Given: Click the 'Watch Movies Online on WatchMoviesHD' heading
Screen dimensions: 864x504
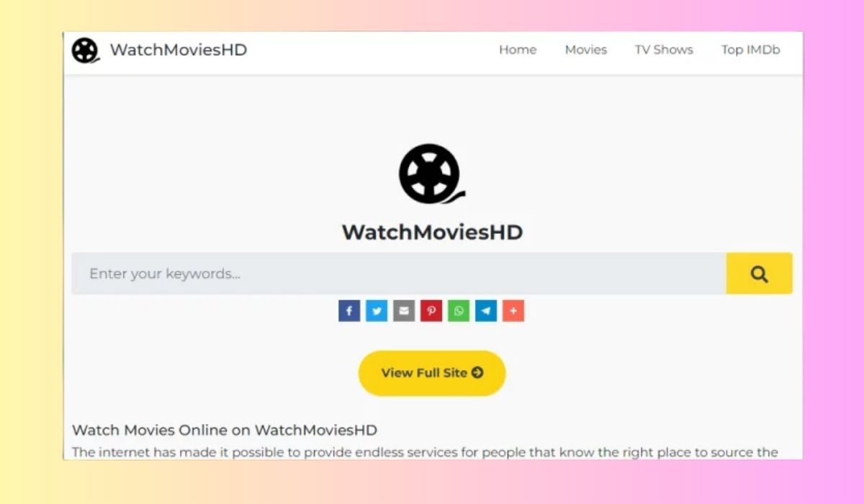Looking at the screenshot, I should click(x=225, y=430).
